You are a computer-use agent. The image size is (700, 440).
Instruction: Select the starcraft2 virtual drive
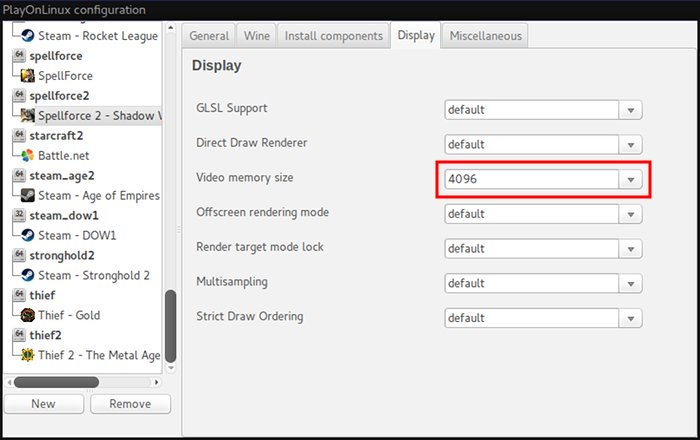click(x=56, y=135)
